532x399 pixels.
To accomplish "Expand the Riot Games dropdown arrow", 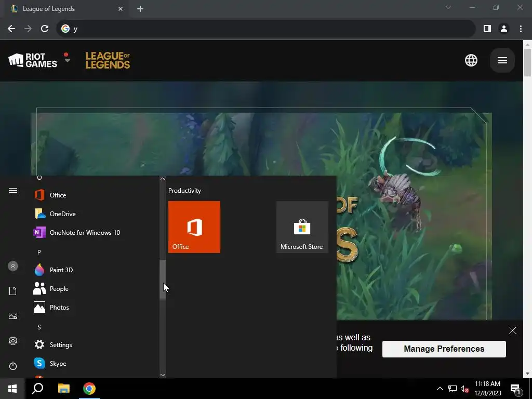I will pyautogui.click(x=68, y=60).
